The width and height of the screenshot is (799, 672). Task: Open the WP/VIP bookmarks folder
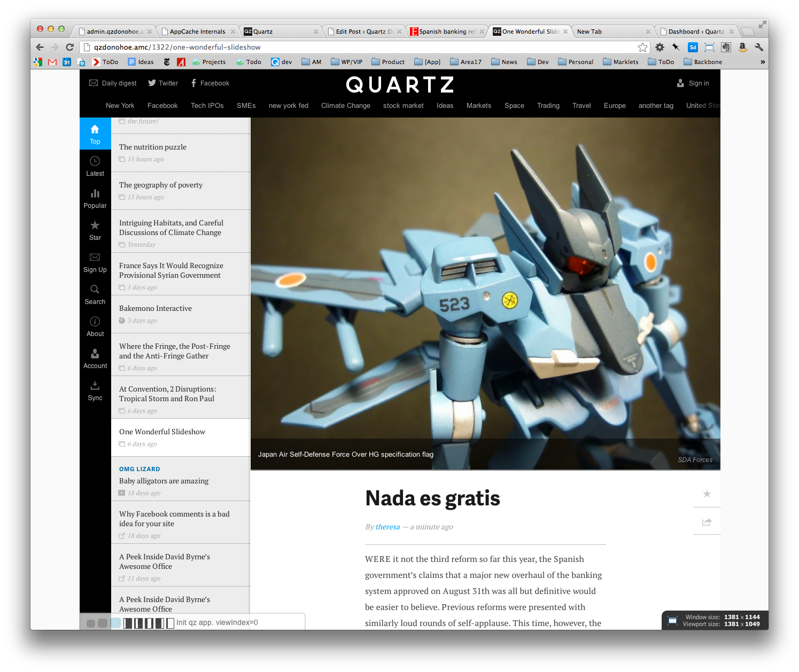[x=346, y=62]
